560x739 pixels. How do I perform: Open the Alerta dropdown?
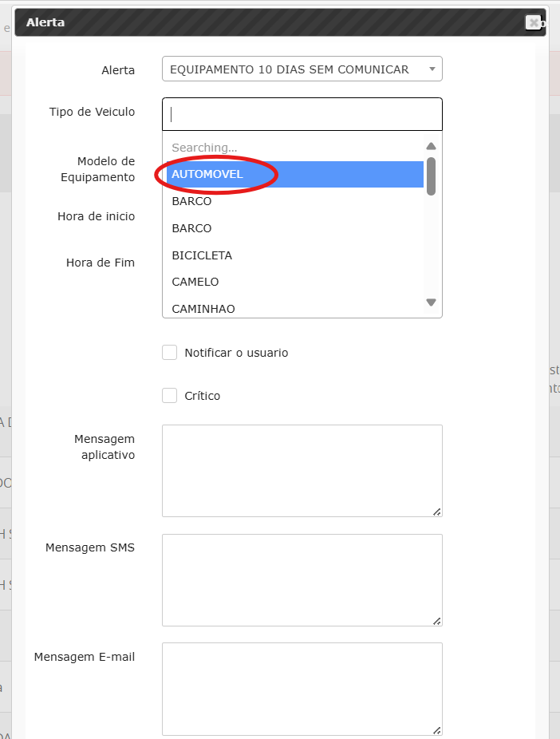(x=302, y=69)
